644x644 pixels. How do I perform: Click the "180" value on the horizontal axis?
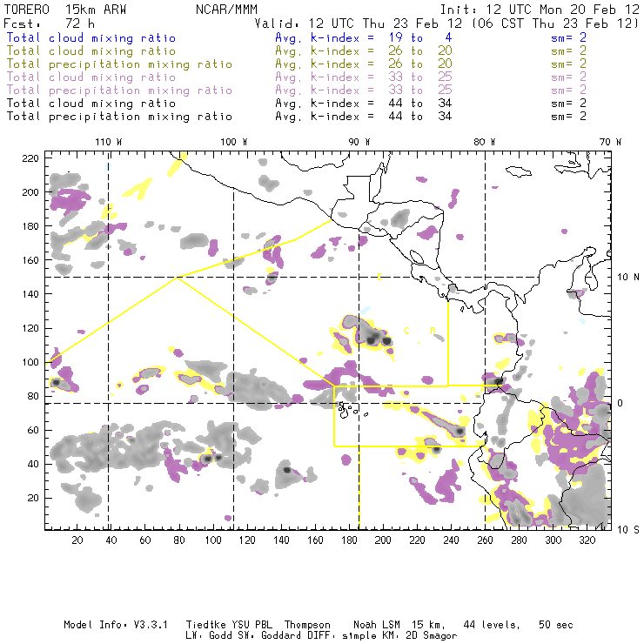click(x=349, y=540)
